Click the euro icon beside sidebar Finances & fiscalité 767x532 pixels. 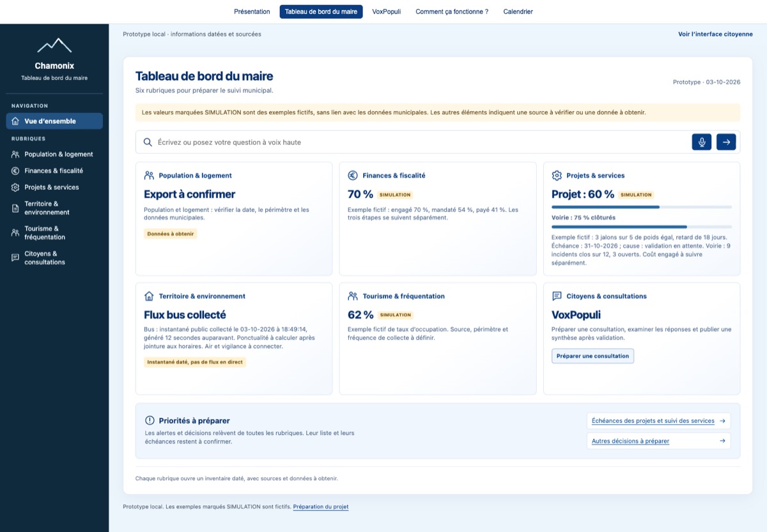tap(15, 171)
